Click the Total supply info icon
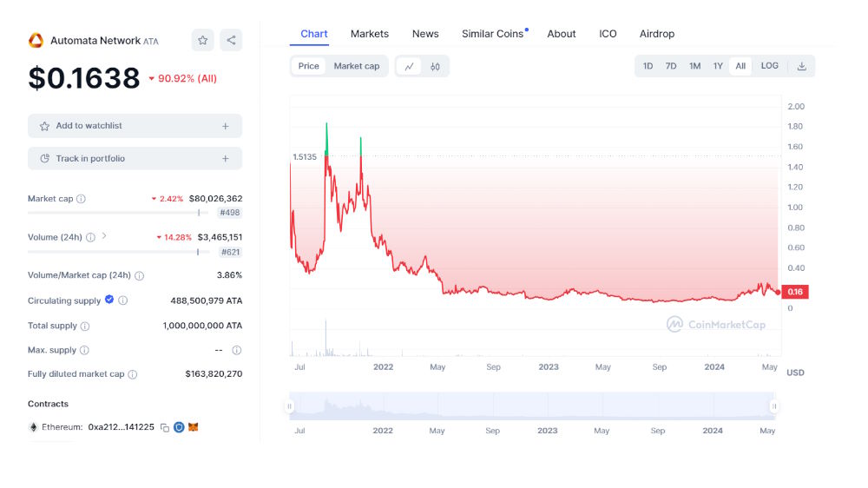 pos(85,326)
